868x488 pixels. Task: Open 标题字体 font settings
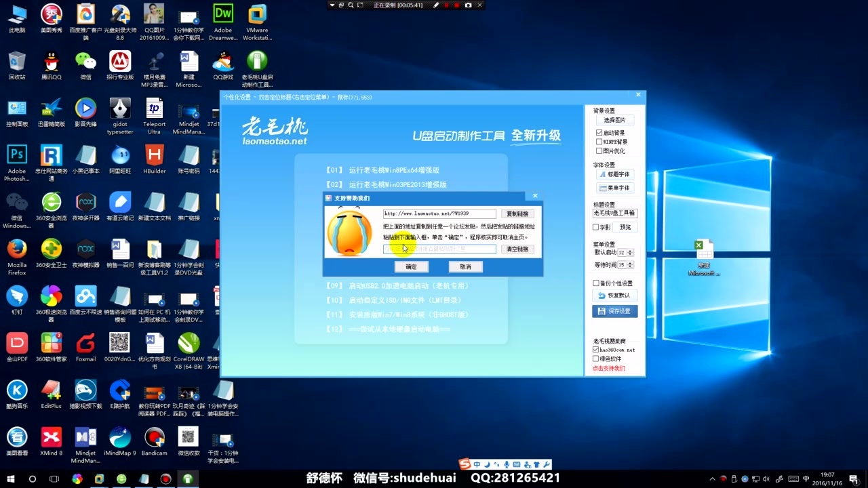(615, 174)
